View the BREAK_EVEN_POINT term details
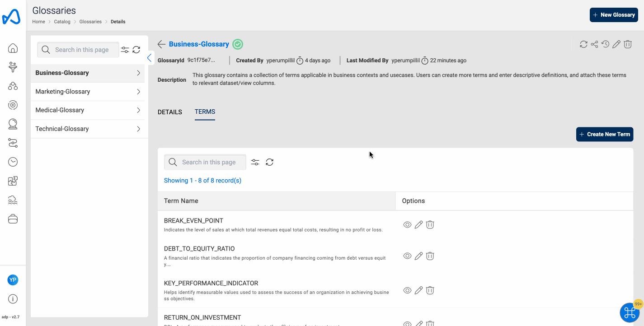This screenshot has width=644, height=326. (407, 224)
